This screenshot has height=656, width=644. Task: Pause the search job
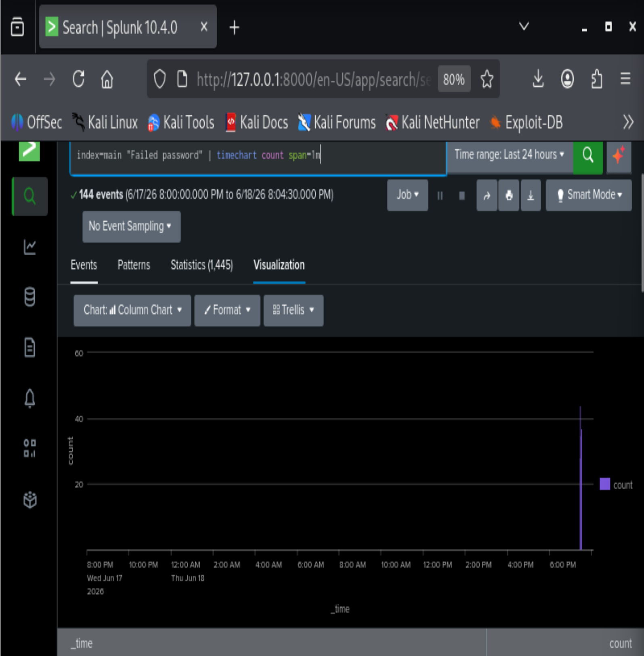coord(440,196)
